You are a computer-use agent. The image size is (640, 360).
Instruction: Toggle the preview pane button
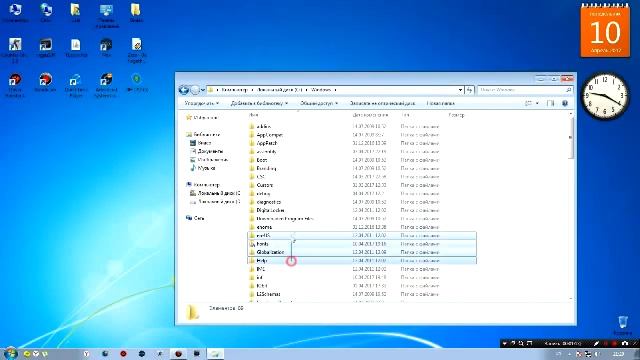(x=551, y=103)
